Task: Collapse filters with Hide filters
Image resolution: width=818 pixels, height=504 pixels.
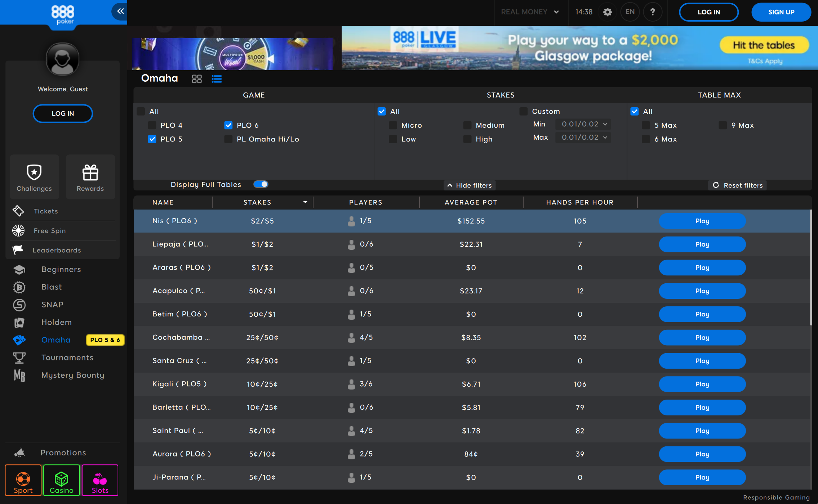Action: tap(470, 185)
